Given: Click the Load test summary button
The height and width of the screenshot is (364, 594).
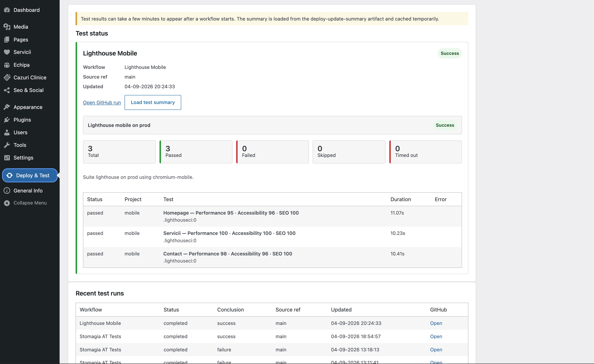Looking at the screenshot, I should 153,102.
